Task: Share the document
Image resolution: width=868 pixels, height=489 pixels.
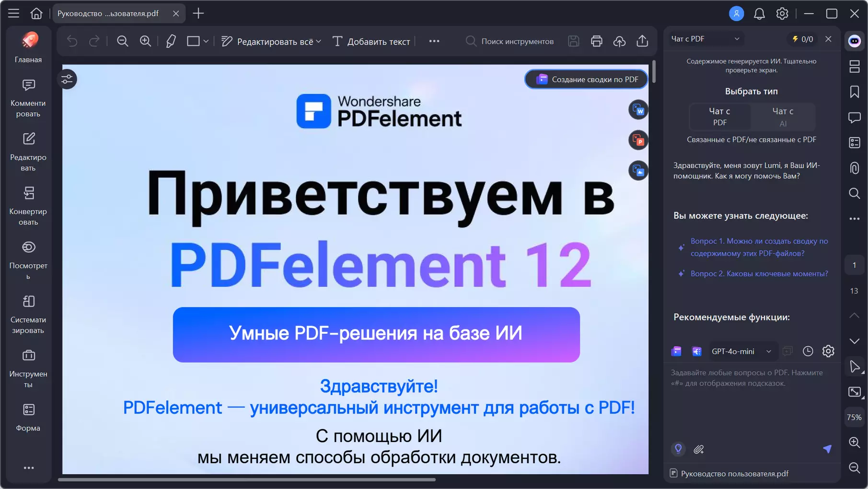Action: pos(642,41)
